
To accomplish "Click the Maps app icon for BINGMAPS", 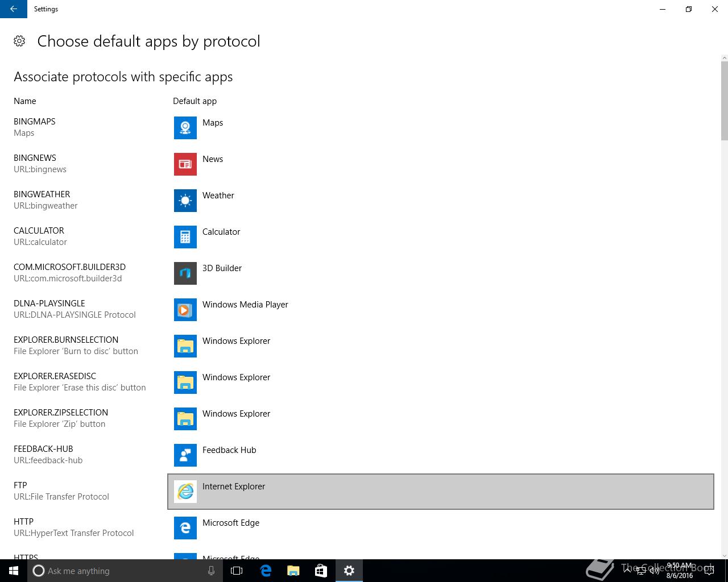I will click(185, 128).
